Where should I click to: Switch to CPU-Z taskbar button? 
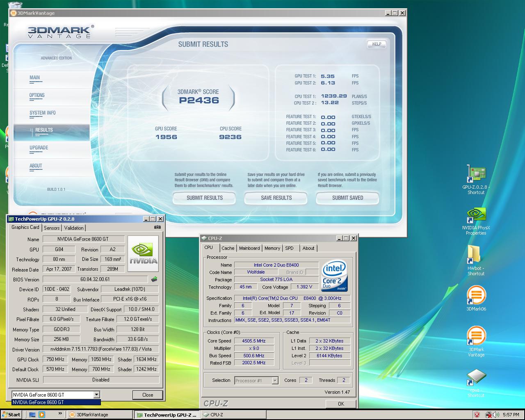[233, 415]
